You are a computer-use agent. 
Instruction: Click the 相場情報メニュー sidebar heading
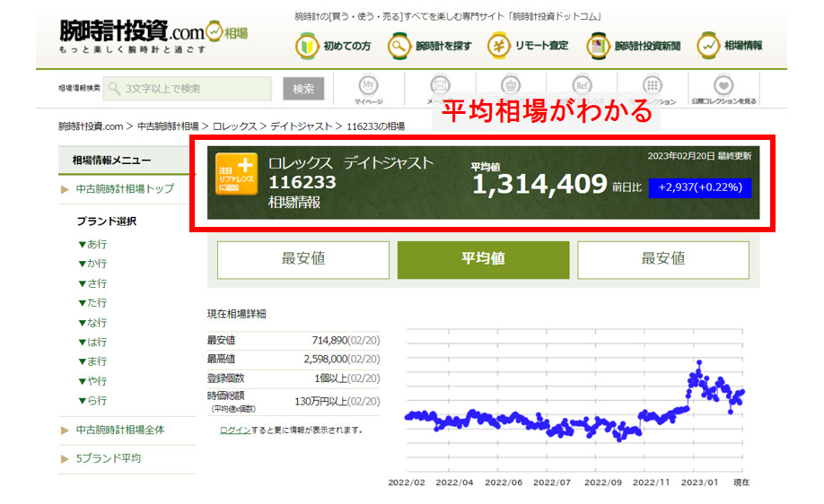click(111, 161)
